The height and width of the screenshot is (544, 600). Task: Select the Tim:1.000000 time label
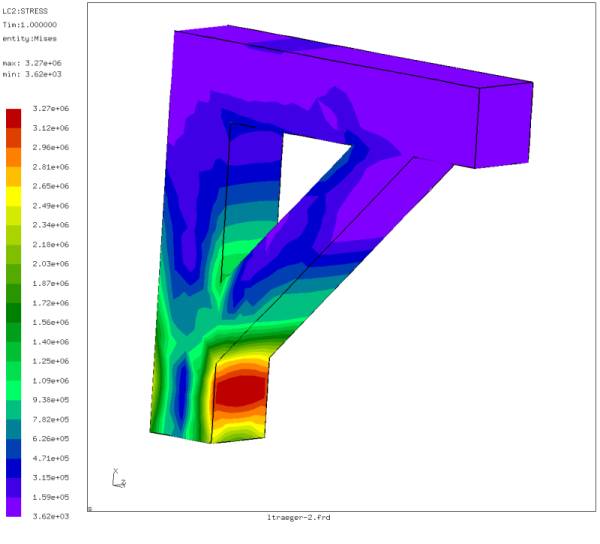click(x=31, y=24)
